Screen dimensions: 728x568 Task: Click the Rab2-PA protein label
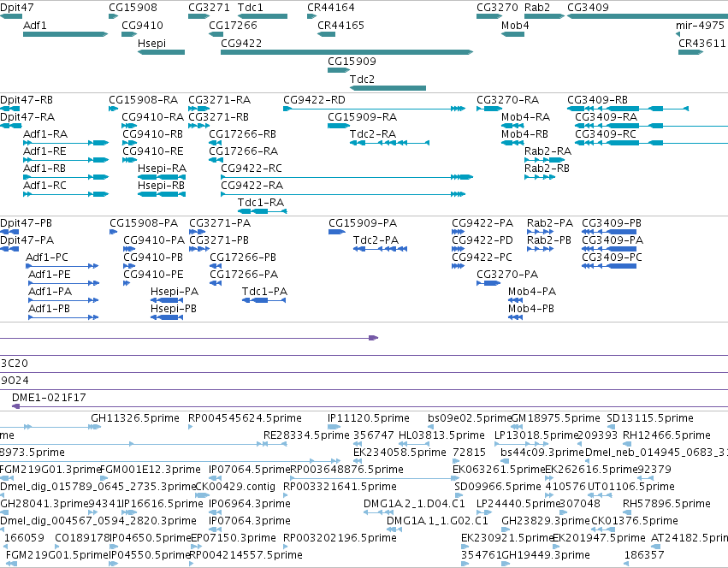coord(550,223)
